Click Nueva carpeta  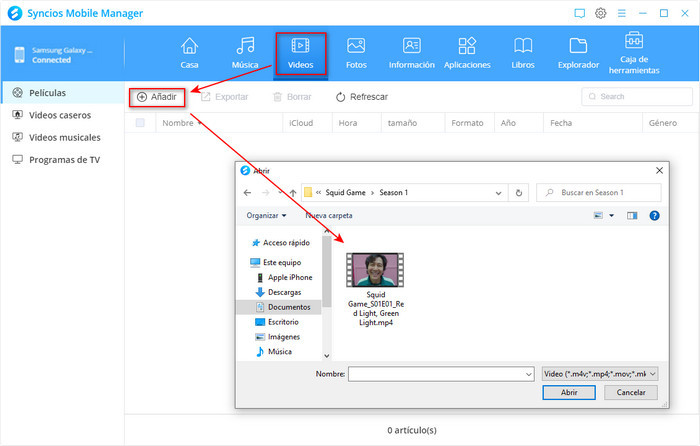pyautogui.click(x=329, y=216)
